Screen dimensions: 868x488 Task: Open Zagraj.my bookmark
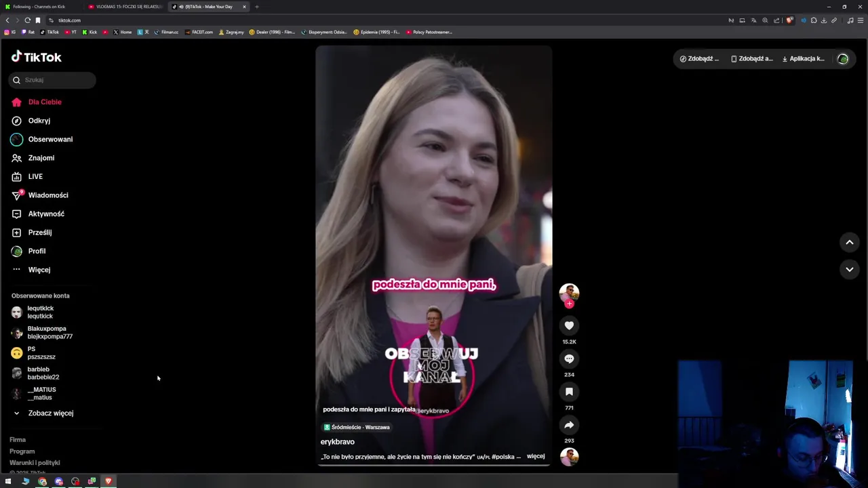point(232,32)
